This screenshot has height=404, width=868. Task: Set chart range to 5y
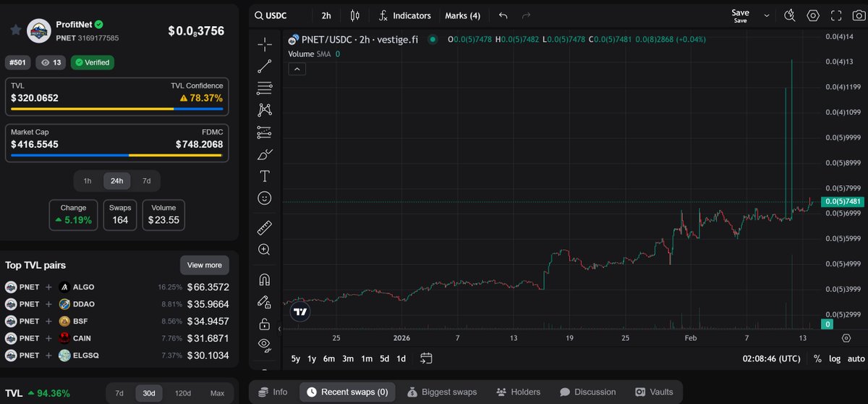[296, 358]
